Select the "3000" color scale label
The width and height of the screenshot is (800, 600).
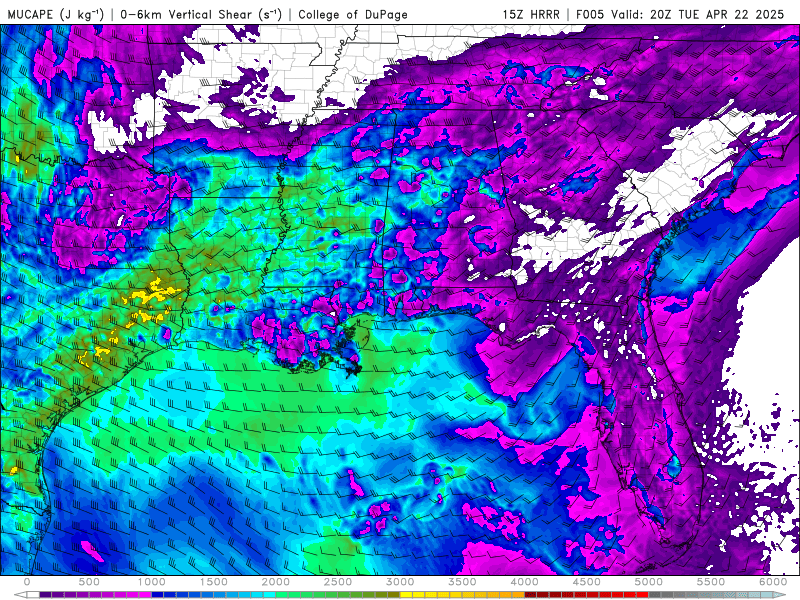[x=400, y=582]
